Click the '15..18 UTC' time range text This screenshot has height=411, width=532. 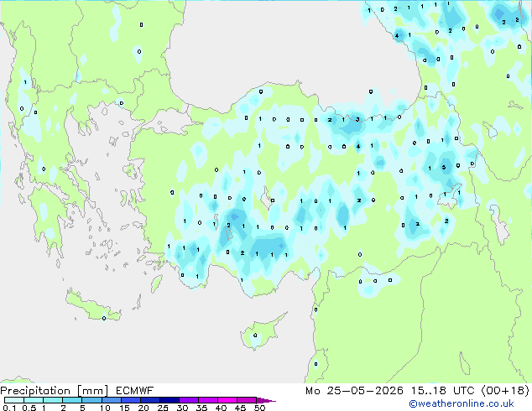coord(442,391)
